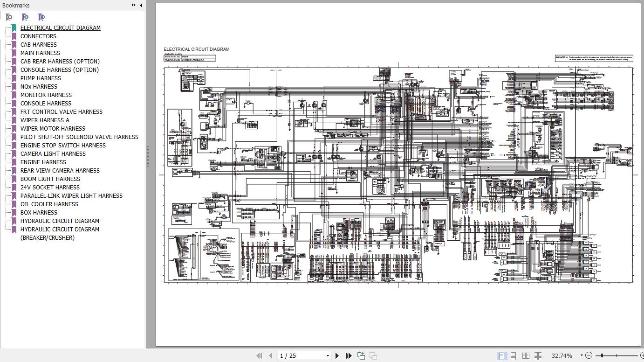Click the bookmark icon beside PUMP HARNESS

pyautogui.click(x=14, y=78)
